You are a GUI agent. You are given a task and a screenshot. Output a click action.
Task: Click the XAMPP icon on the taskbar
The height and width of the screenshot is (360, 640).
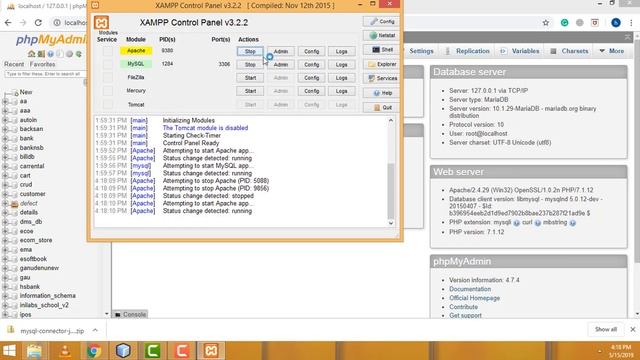tap(211, 351)
